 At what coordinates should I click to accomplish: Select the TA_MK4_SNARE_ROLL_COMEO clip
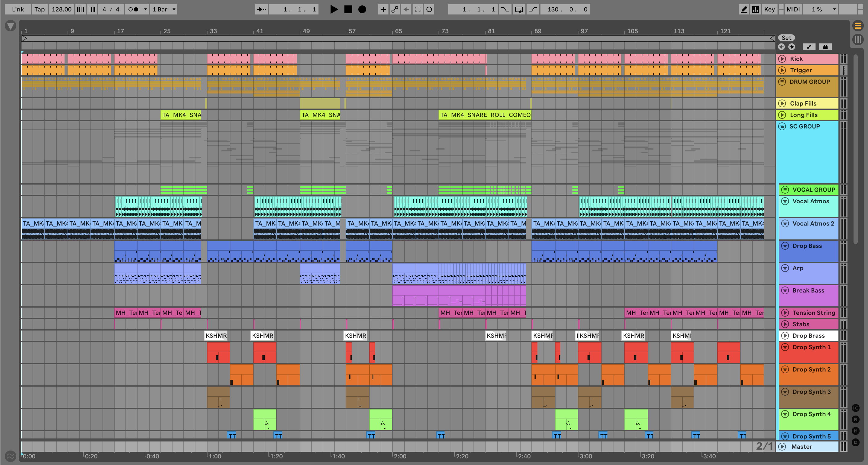tap(485, 115)
